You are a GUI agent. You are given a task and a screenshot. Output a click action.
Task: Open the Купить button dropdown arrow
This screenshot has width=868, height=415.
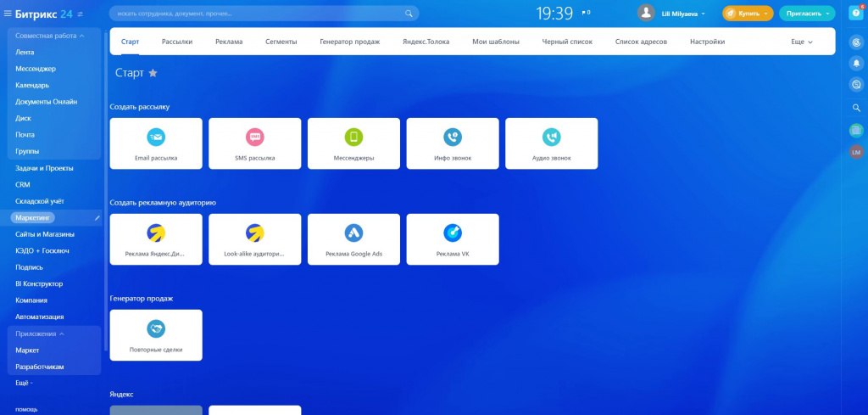coord(766,14)
